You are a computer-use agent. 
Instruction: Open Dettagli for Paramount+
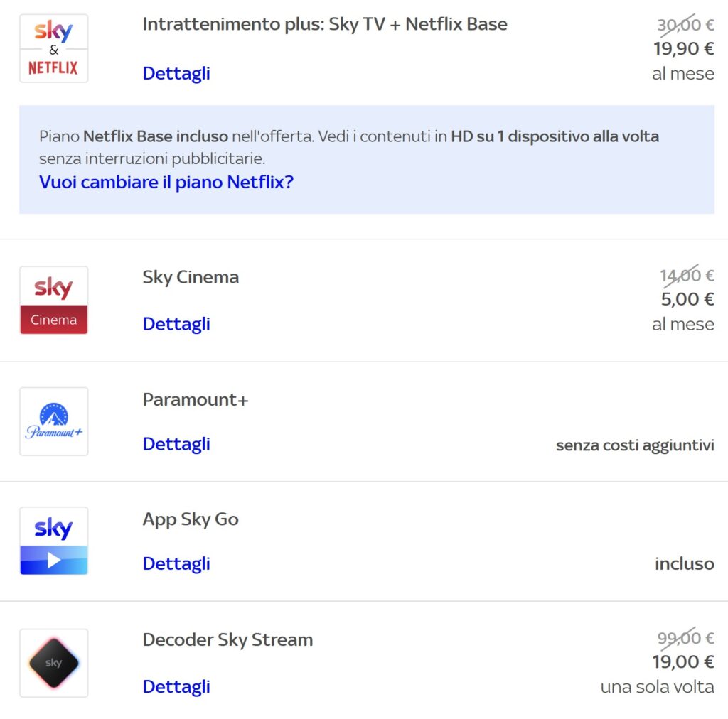[x=176, y=444]
